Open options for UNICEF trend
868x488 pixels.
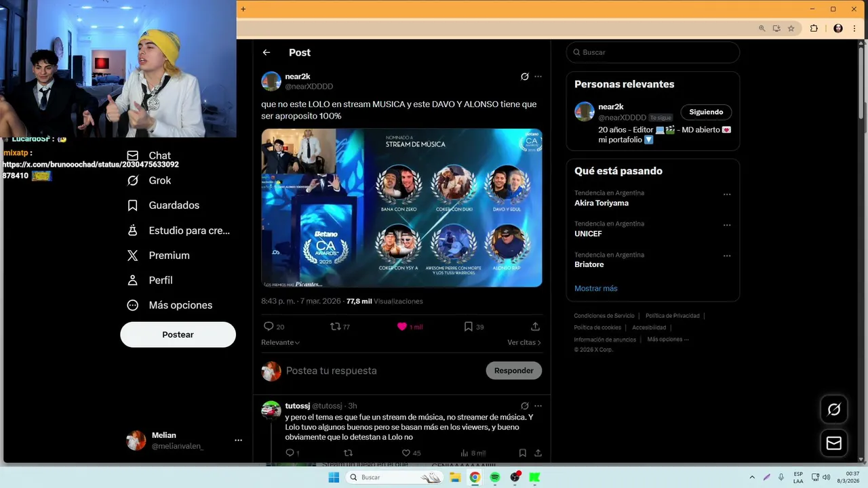pos(727,225)
